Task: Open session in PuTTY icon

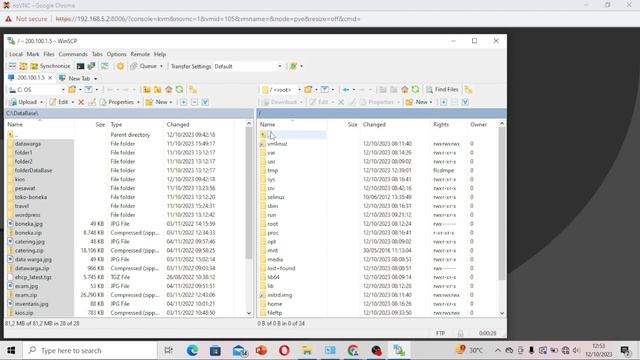Action: (91, 66)
